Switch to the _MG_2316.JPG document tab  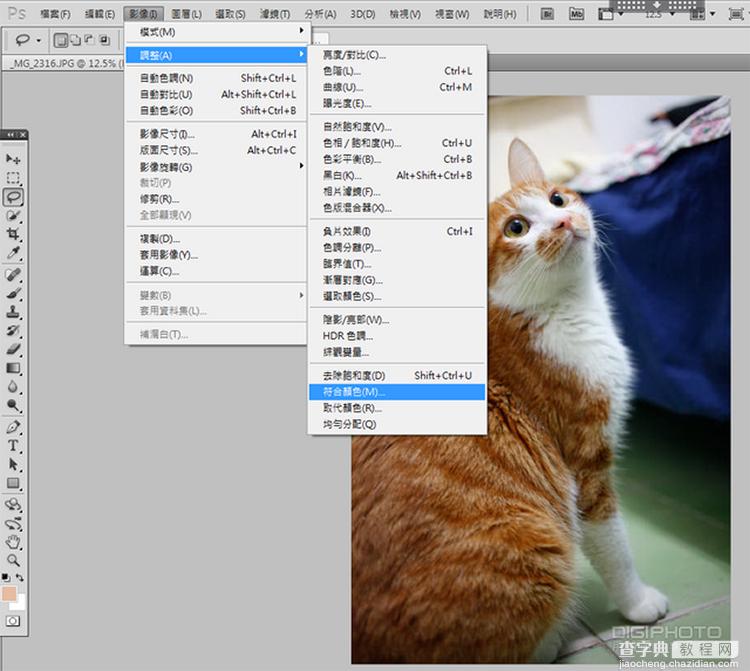(x=65, y=63)
